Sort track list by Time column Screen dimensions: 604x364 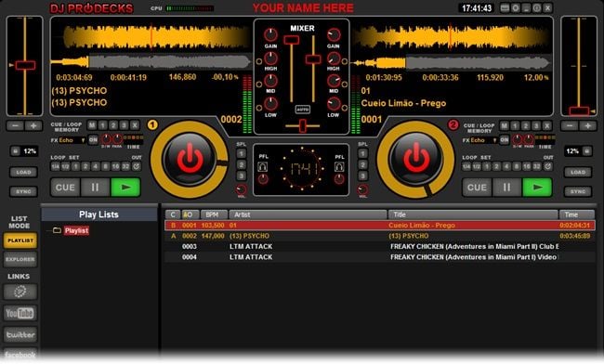point(577,214)
